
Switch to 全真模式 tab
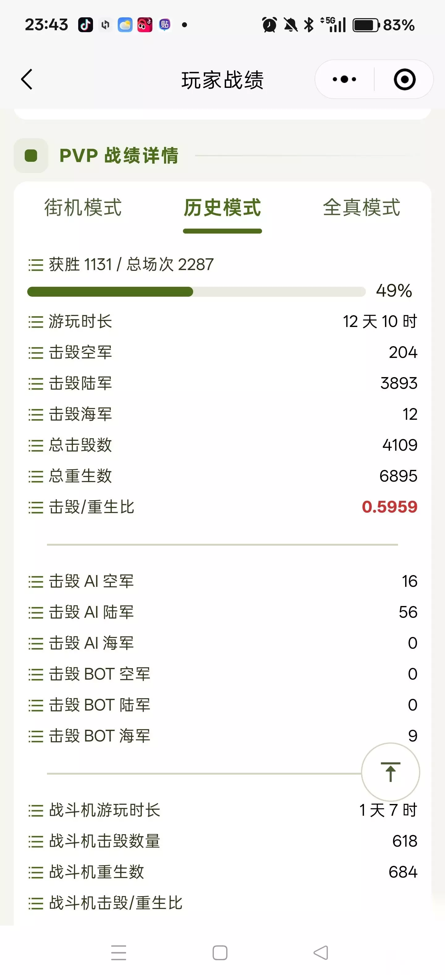361,207
